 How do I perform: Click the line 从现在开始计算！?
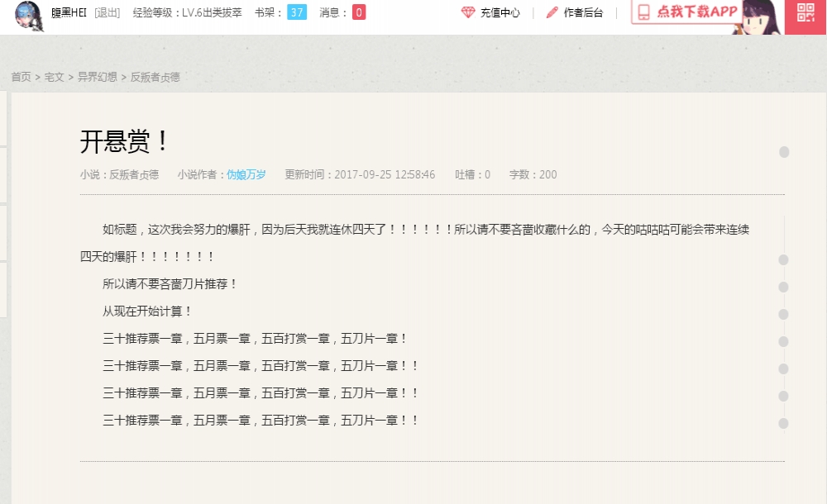point(146,311)
